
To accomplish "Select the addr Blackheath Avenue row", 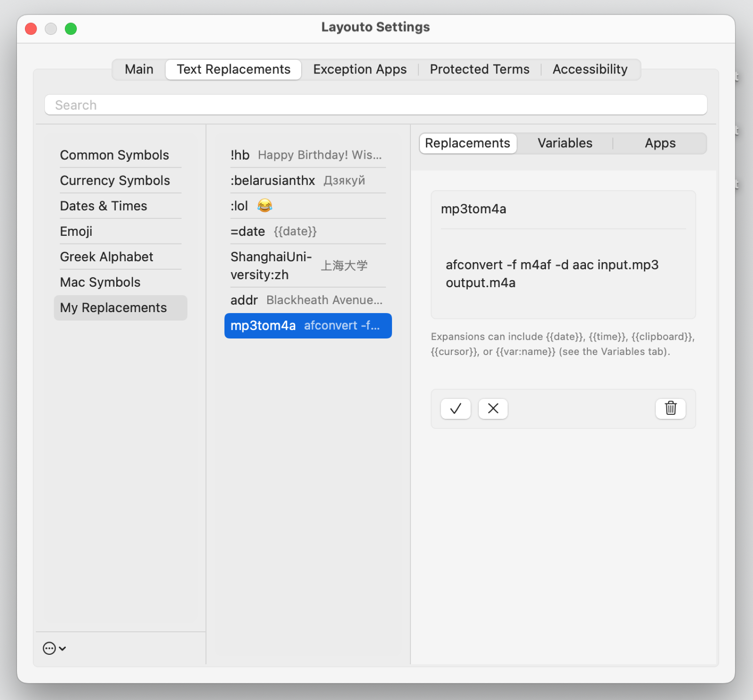I will point(308,300).
